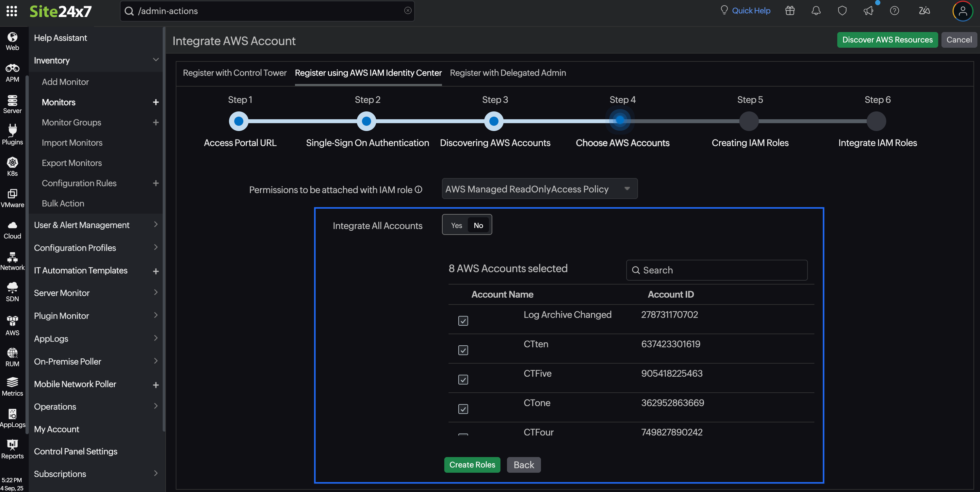
Task: Open the AWS sidebar section
Action: point(12,326)
